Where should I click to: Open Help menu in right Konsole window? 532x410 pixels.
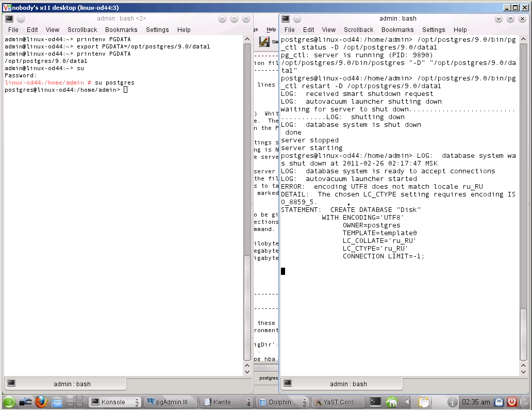point(460,30)
